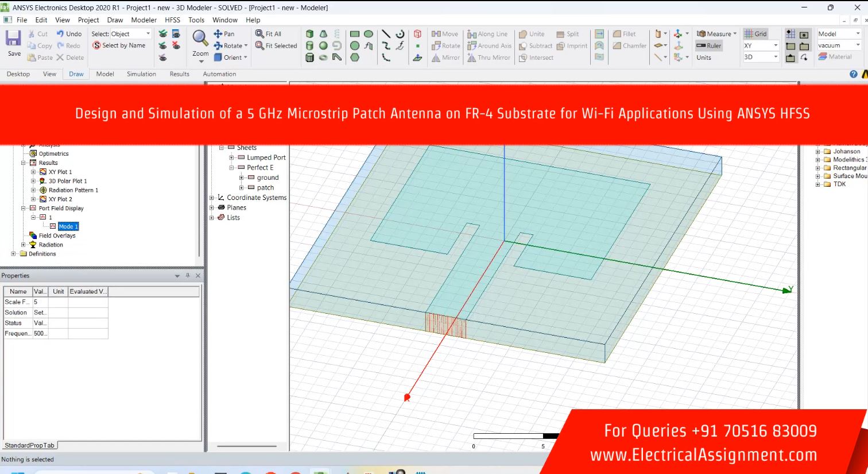Pin the Properties panel
Image resolution: width=868 pixels, height=474 pixels.
click(187, 276)
